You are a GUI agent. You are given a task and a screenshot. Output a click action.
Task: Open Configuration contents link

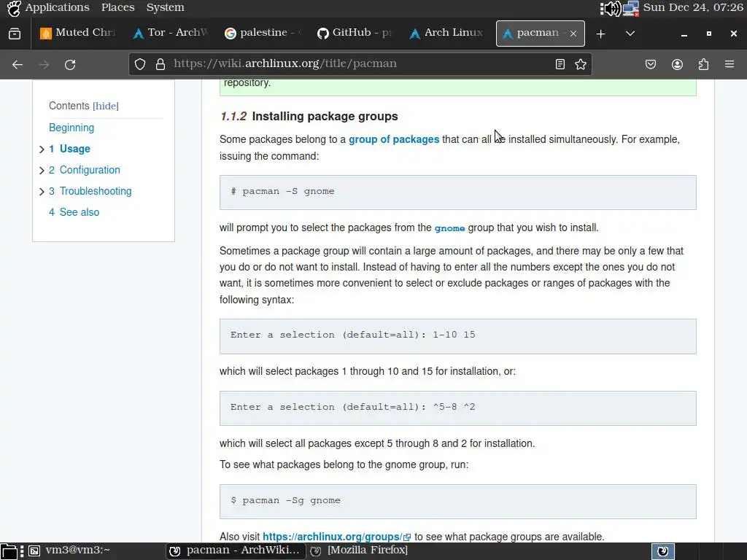(85, 170)
